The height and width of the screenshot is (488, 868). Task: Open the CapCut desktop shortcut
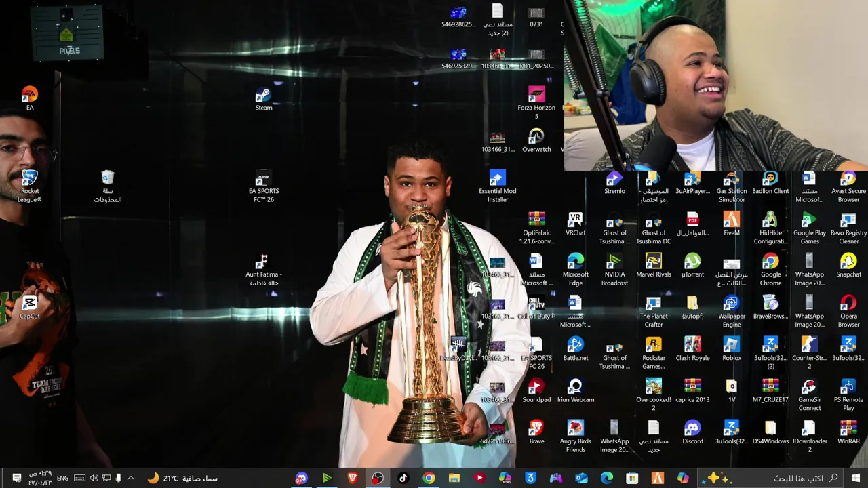coord(30,307)
